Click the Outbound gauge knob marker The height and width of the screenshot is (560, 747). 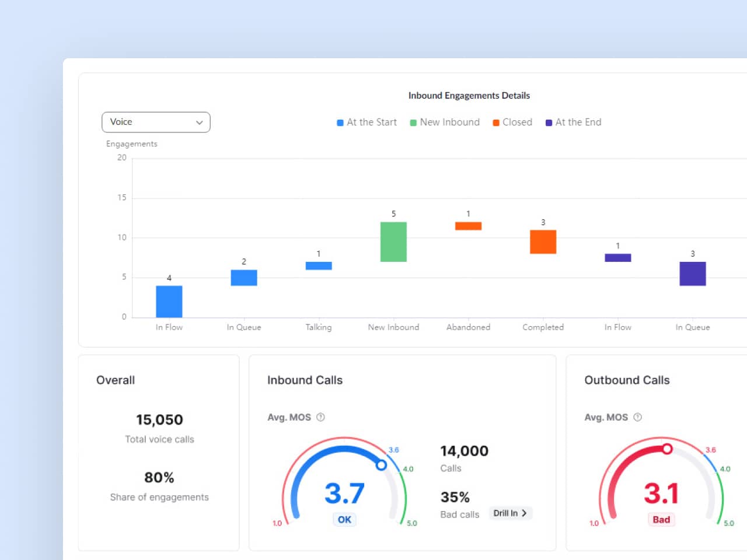click(667, 449)
